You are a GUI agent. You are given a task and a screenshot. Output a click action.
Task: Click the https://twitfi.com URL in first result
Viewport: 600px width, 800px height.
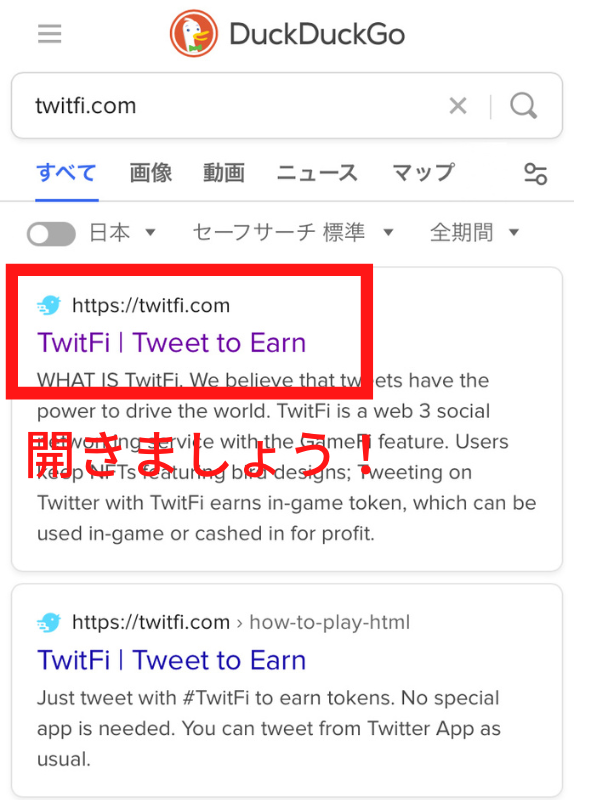[151, 306]
